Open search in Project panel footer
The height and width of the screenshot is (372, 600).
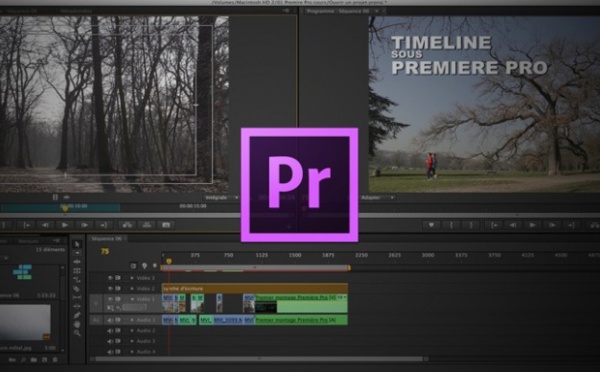click(x=23, y=360)
